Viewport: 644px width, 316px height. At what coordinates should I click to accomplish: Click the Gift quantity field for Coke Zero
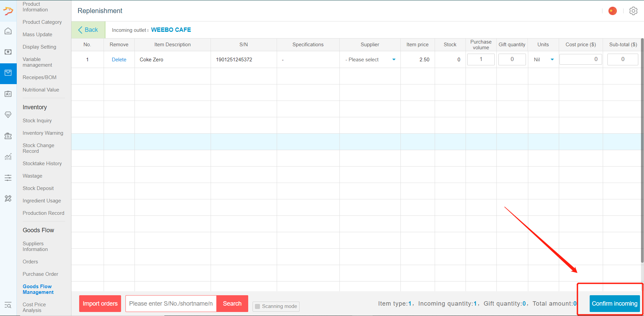click(512, 59)
